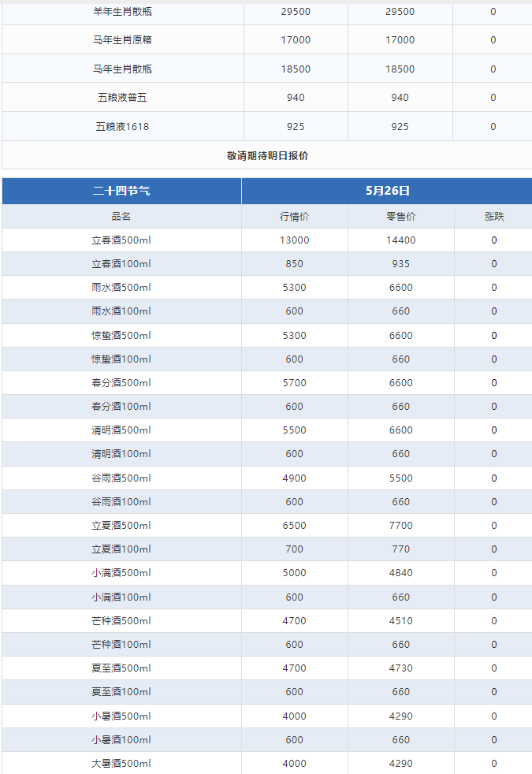Select 小满酒100ml row name
Viewport: 532px width, 774px height.
pos(121,597)
